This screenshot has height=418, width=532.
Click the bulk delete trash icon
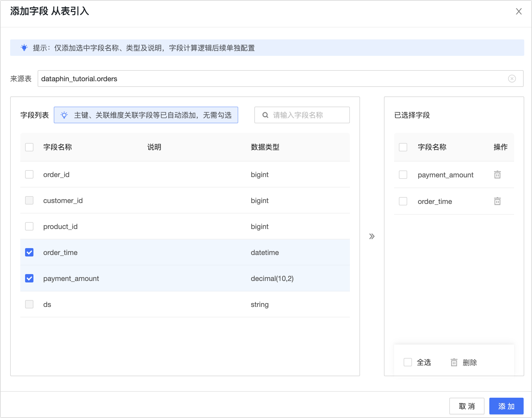[x=454, y=362]
